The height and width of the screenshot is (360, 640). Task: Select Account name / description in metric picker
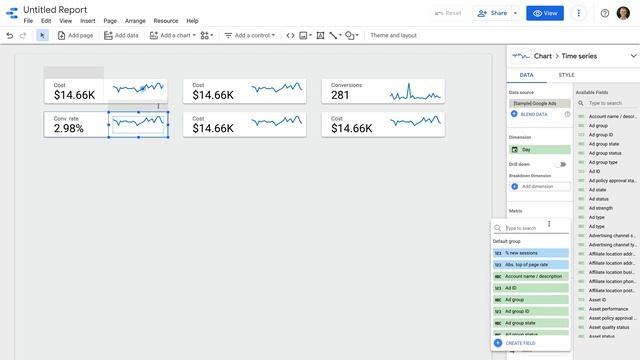tap(531, 276)
